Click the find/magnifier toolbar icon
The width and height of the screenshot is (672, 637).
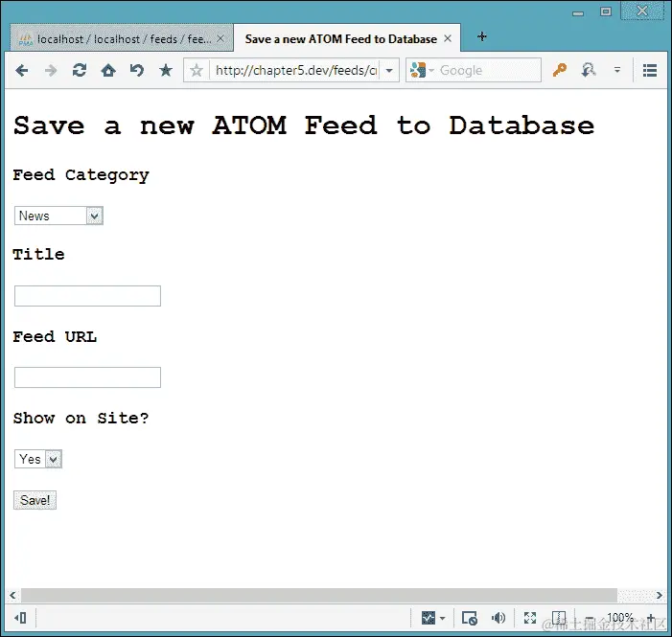point(589,69)
